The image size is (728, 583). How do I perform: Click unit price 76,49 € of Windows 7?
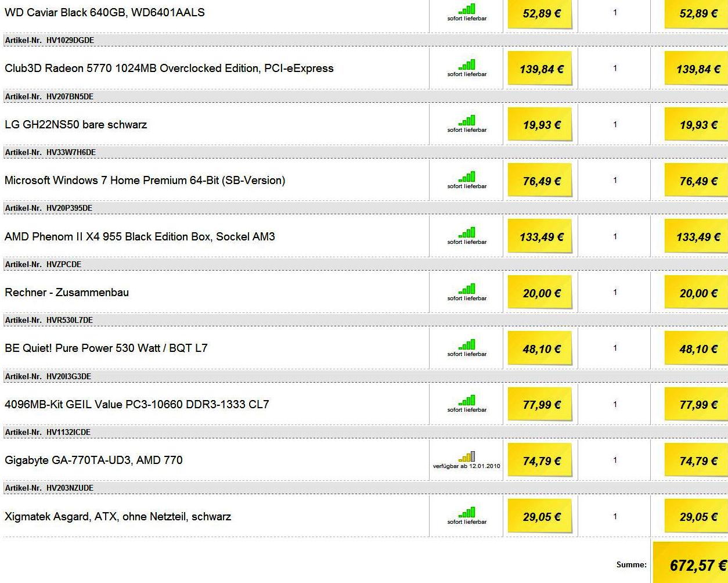coord(540,181)
